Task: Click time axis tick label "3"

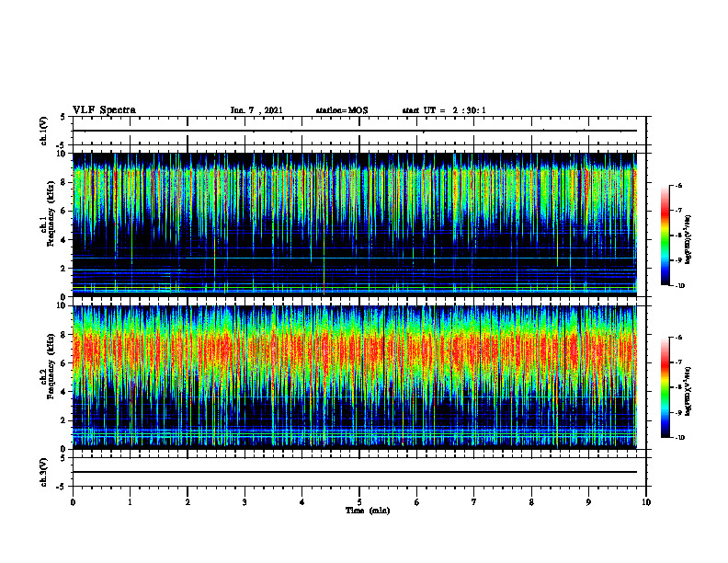Action: 245,502
